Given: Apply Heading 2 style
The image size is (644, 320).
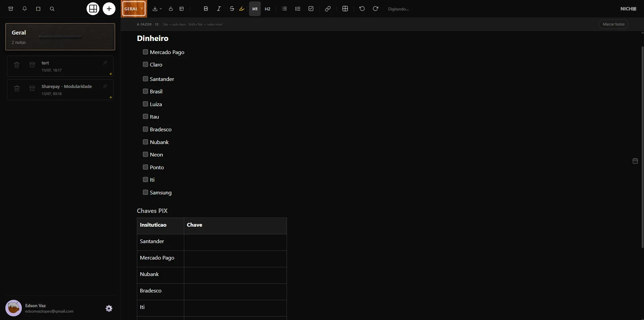Looking at the screenshot, I should tap(267, 9).
